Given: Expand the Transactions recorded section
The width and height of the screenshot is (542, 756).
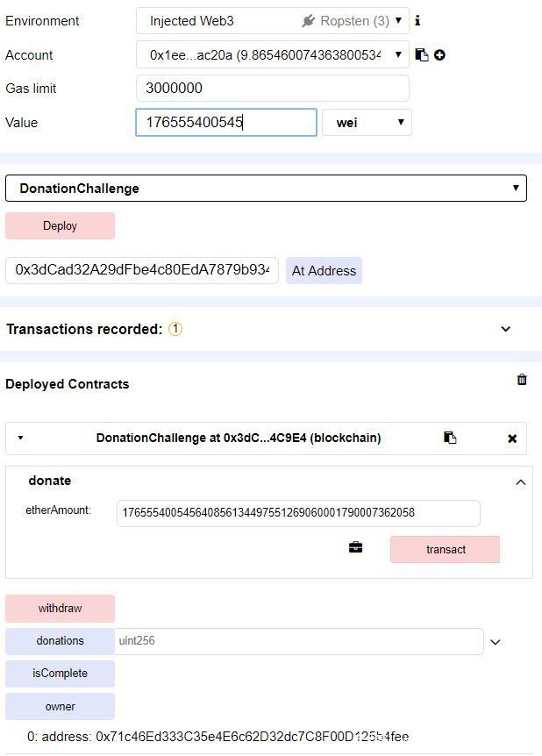Looking at the screenshot, I should (x=505, y=329).
